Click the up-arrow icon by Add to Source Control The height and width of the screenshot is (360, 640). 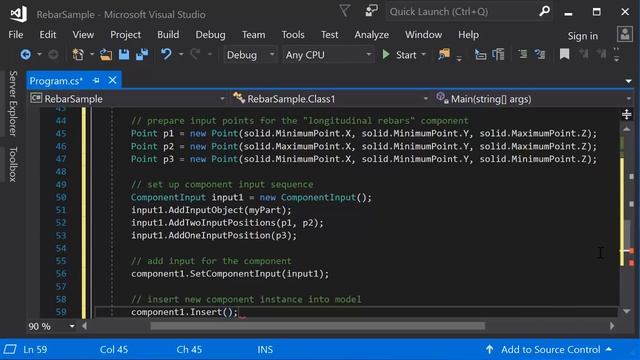point(489,349)
